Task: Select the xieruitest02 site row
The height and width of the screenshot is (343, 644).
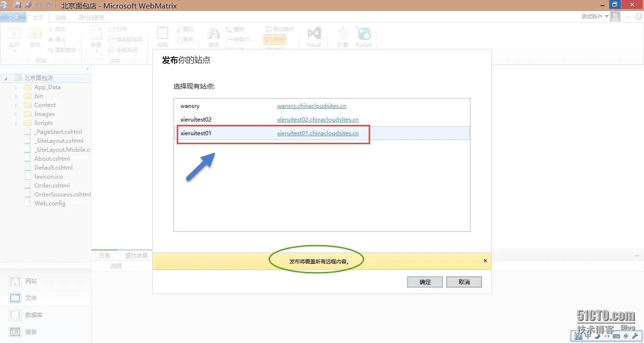Action: click(322, 120)
